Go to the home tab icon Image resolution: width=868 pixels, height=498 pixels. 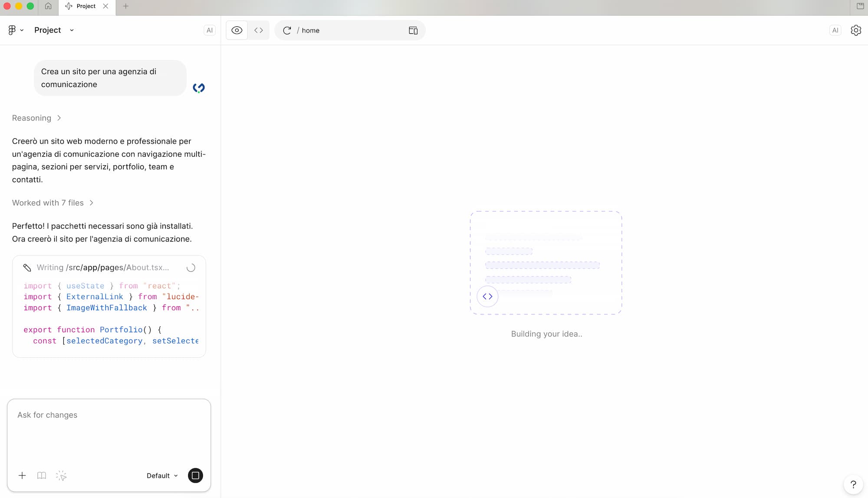point(48,6)
